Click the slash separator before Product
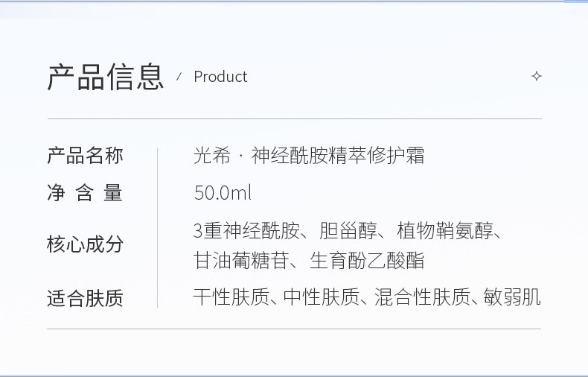 (179, 77)
